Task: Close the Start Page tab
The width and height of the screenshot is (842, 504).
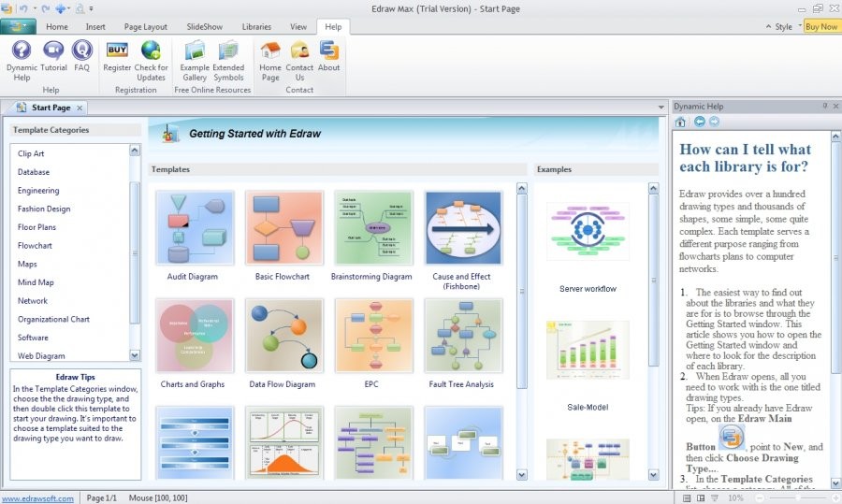Action: tap(80, 108)
